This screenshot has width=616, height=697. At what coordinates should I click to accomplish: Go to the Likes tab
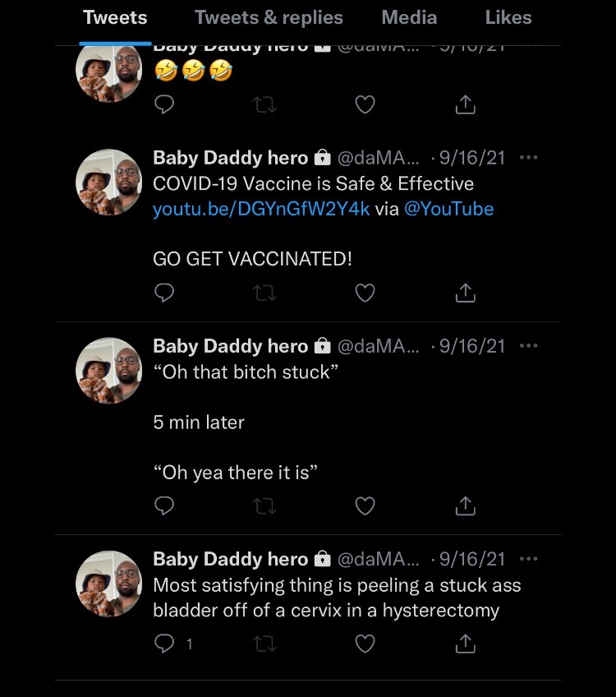[x=508, y=17]
